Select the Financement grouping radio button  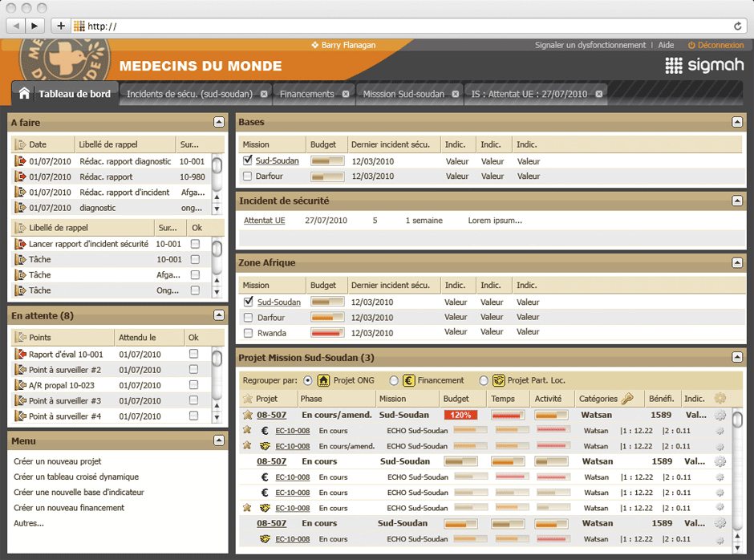(394, 380)
